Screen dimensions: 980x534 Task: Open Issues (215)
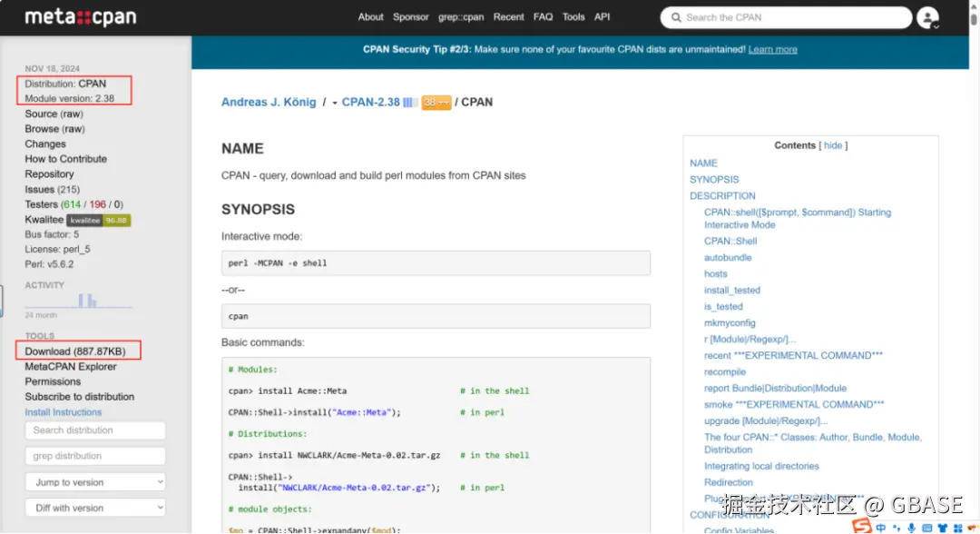coord(52,189)
